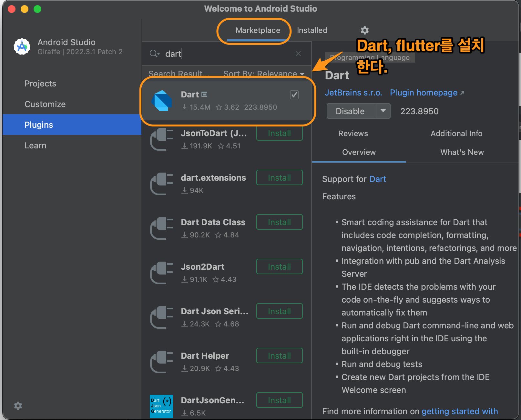Install the Dart Data Class plugin

click(279, 222)
